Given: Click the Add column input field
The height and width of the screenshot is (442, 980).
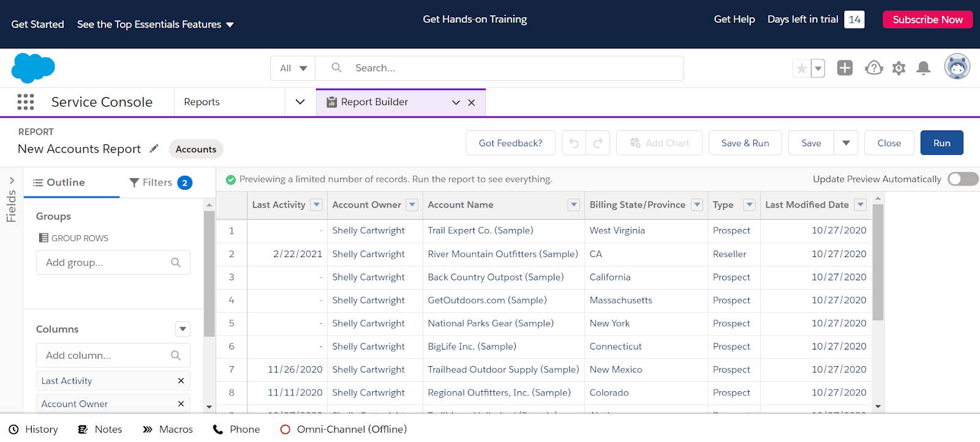Looking at the screenshot, I should pyautogui.click(x=113, y=355).
